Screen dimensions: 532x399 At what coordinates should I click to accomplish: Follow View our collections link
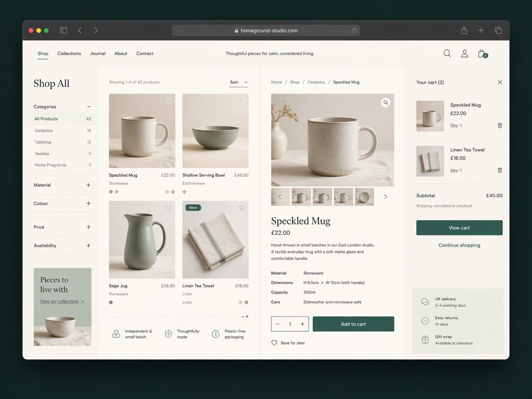click(x=62, y=301)
